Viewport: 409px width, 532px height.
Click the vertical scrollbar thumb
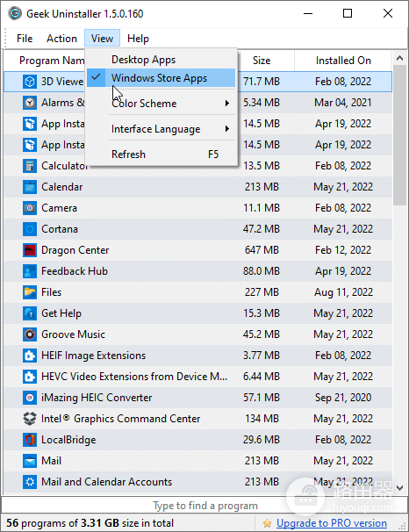pos(400,135)
